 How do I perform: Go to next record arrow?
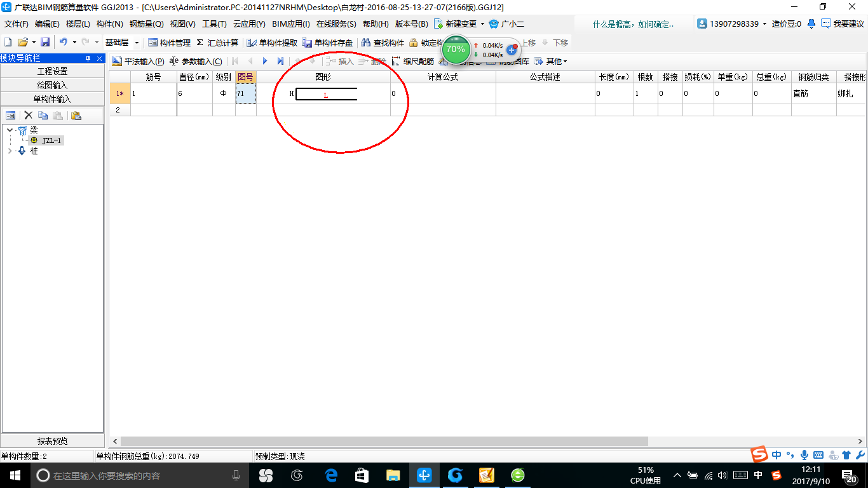[265, 61]
